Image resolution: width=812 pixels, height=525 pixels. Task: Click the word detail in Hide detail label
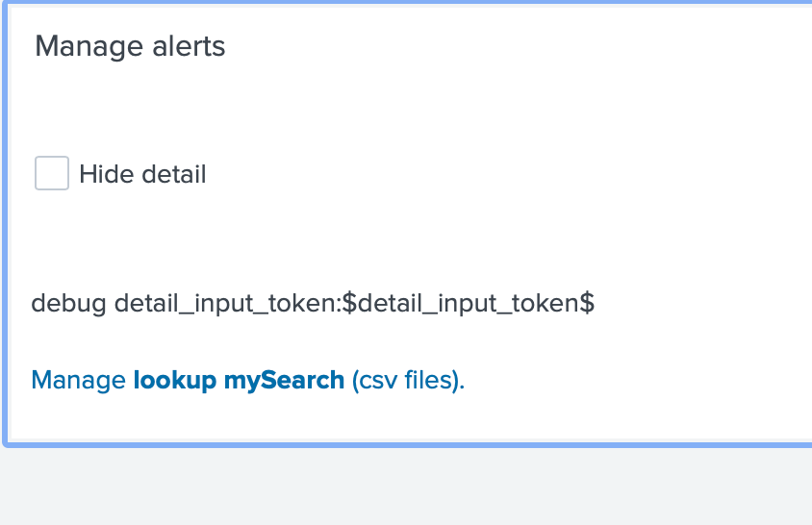point(174,175)
